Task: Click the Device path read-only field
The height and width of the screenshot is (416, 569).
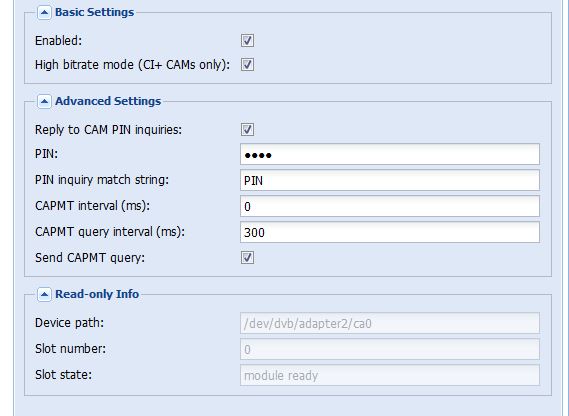Action: click(x=390, y=323)
